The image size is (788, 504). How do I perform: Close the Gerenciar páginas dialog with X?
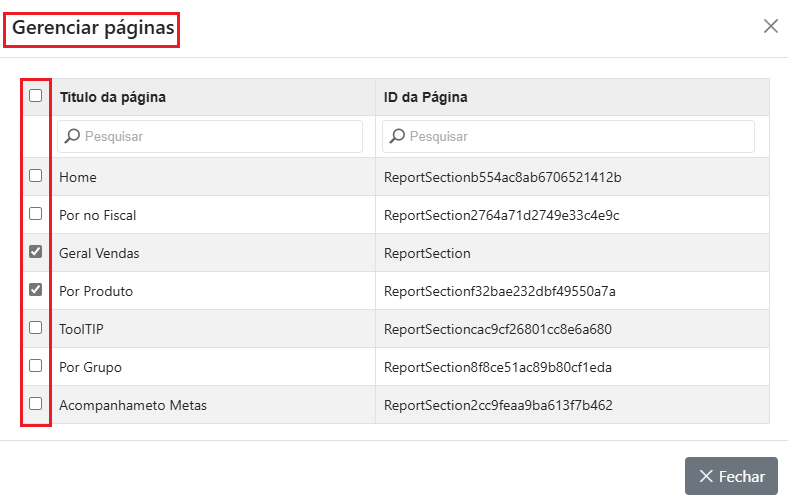770,26
